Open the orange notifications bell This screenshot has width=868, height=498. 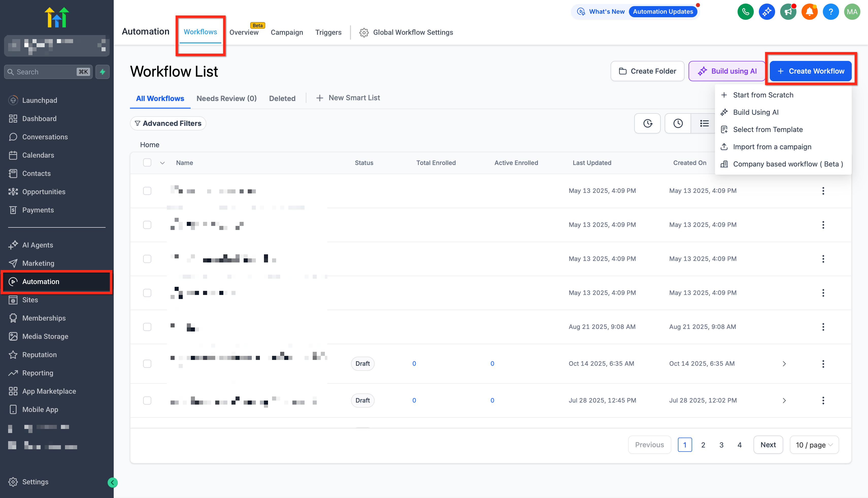[x=809, y=12]
